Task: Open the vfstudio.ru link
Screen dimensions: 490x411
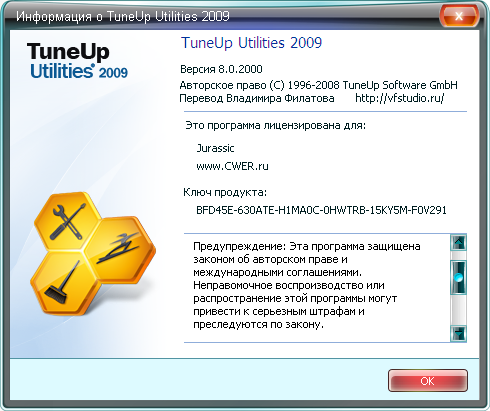Action: click(399, 98)
